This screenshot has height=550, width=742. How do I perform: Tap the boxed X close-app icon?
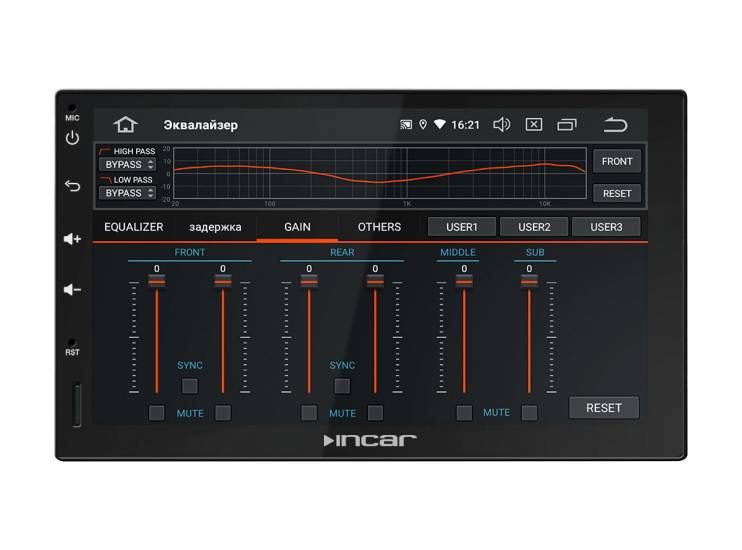pos(534,124)
